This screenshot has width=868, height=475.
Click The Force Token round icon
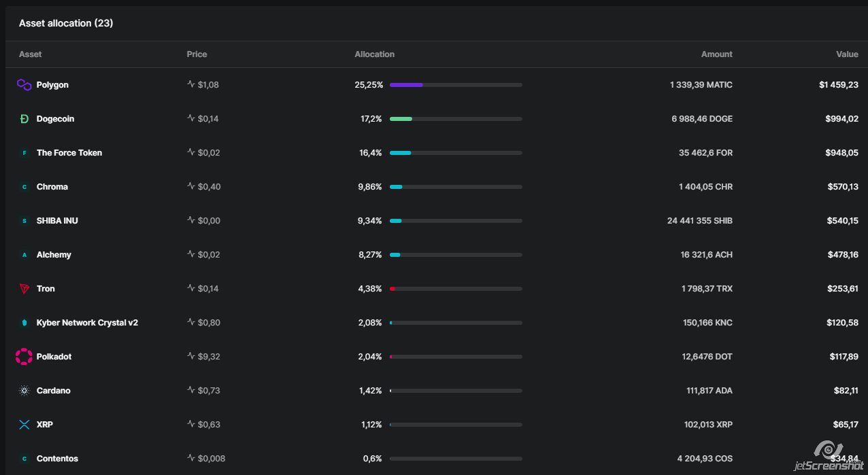24,153
